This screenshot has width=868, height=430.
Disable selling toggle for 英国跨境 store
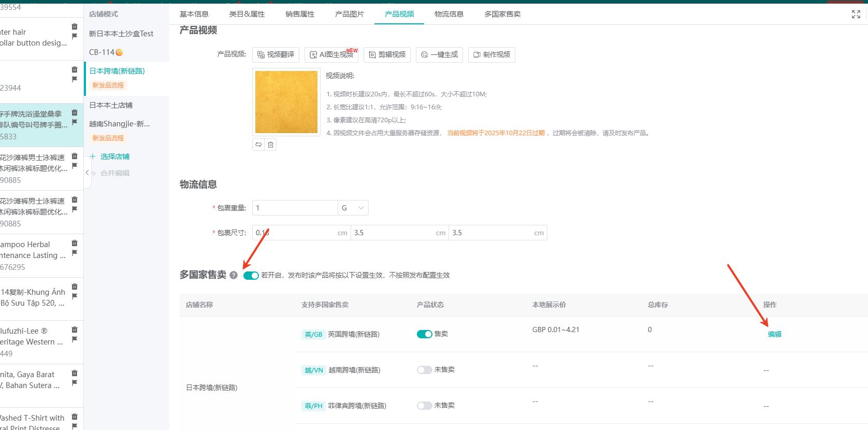click(424, 334)
